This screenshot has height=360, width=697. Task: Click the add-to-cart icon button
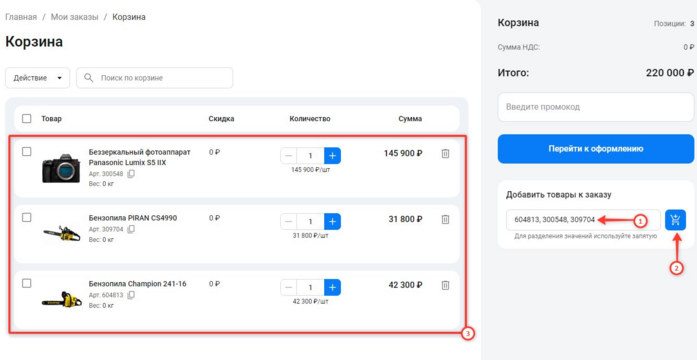tap(675, 220)
